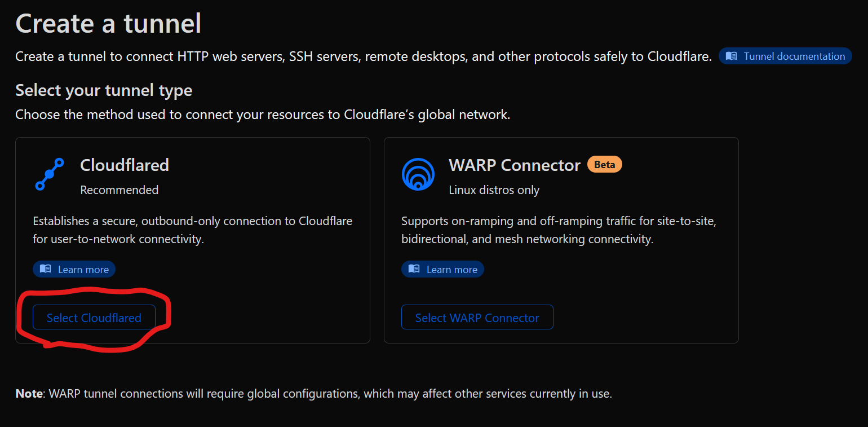Viewport: 868px width, 427px height.
Task: Click the WARP on-ramping traffic description
Action: [558, 230]
